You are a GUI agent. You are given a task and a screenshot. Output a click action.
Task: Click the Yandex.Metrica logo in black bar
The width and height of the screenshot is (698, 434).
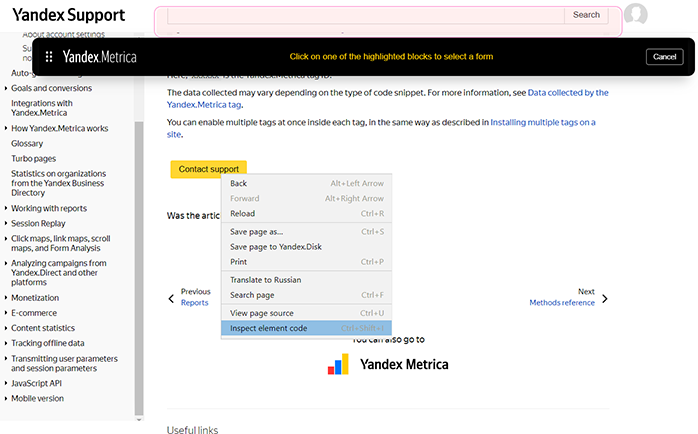coord(99,57)
